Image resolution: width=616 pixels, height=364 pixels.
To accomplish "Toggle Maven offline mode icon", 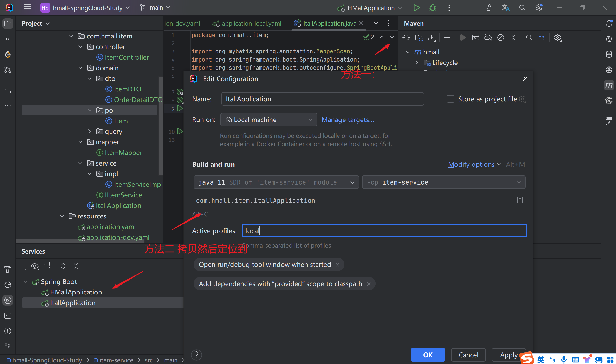I will [x=488, y=38].
